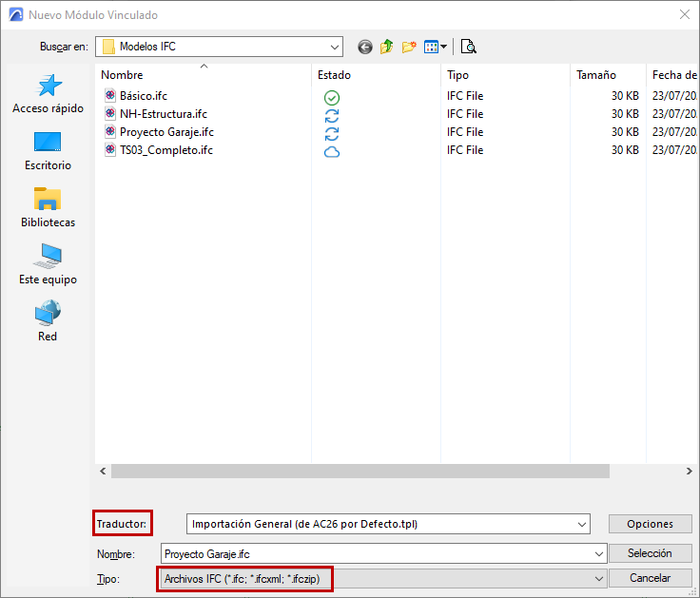Viewport: 700px width, 598px height.
Task: Click the Cancelar button
Action: tap(650, 578)
